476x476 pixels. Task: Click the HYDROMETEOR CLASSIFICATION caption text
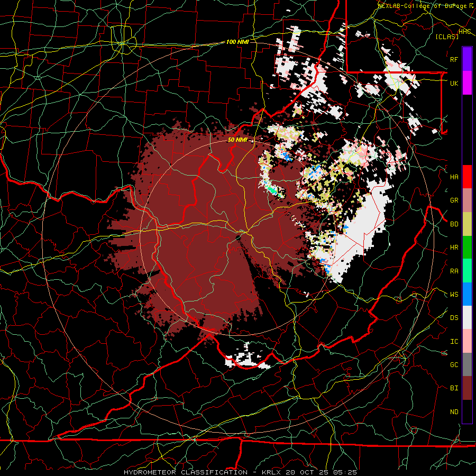(186, 472)
